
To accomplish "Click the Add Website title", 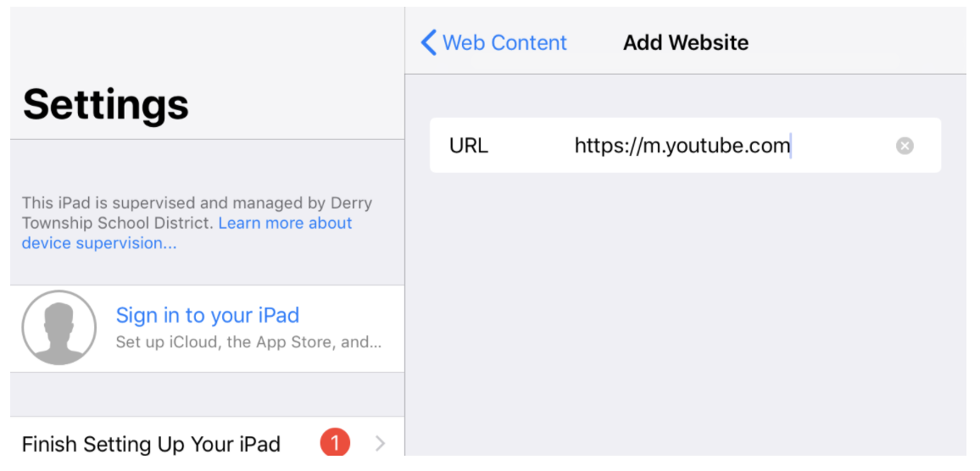I will (x=685, y=42).
